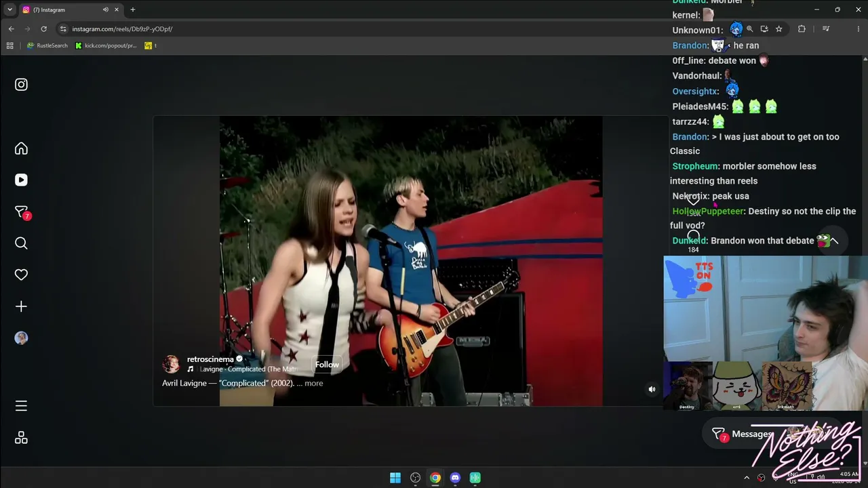Open the retroscinema profile name
The height and width of the screenshot is (488, 868).
(210, 359)
